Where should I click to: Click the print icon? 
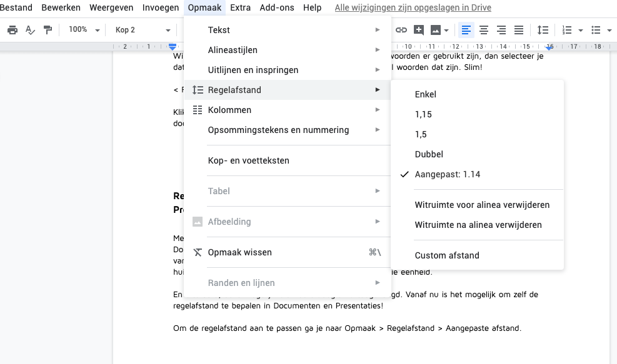tap(13, 29)
